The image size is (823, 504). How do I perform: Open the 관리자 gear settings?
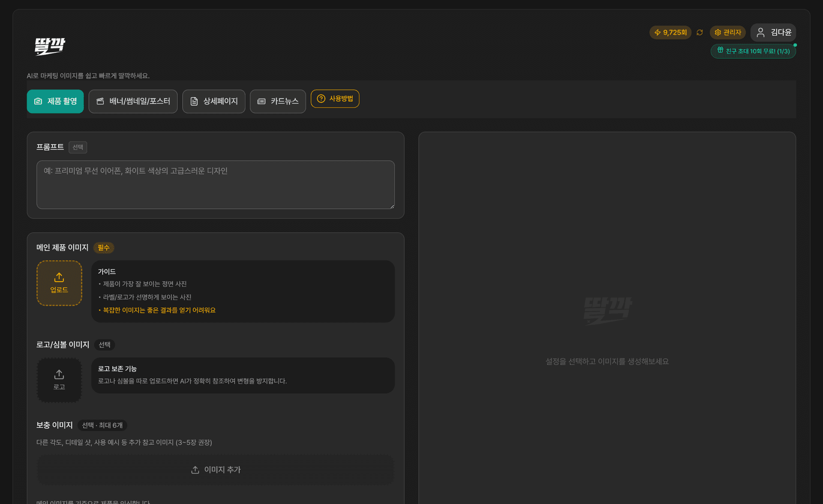click(728, 33)
